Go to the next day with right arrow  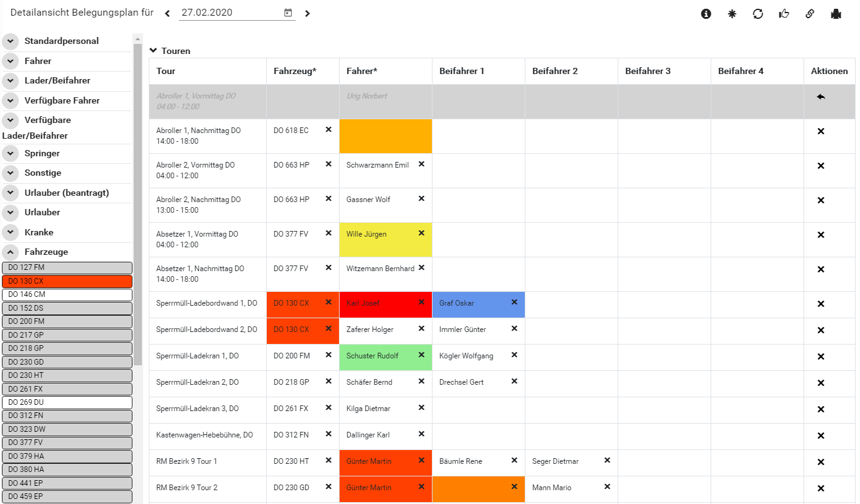coord(307,13)
